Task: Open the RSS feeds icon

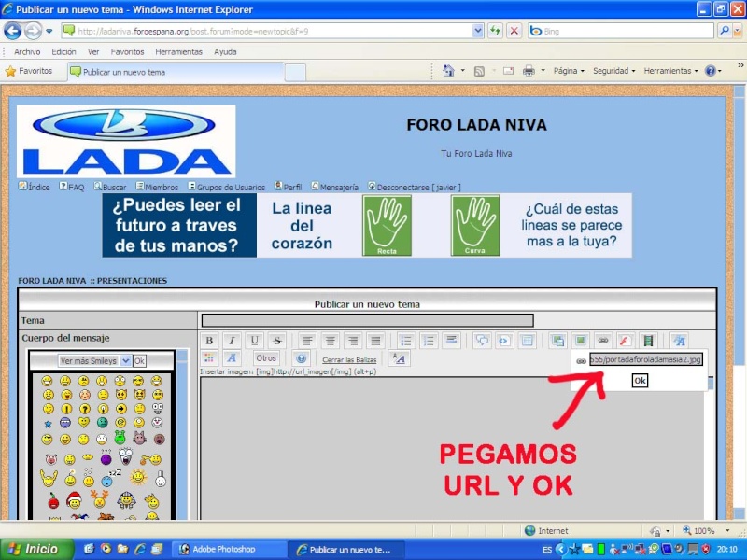Action: [x=479, y=71]
